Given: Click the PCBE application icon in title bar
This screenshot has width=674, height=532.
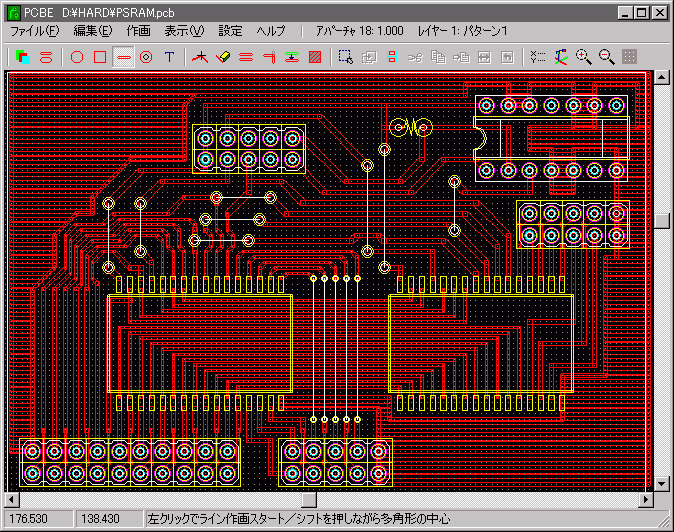Looking at the screenshot, I should [14, 12].
